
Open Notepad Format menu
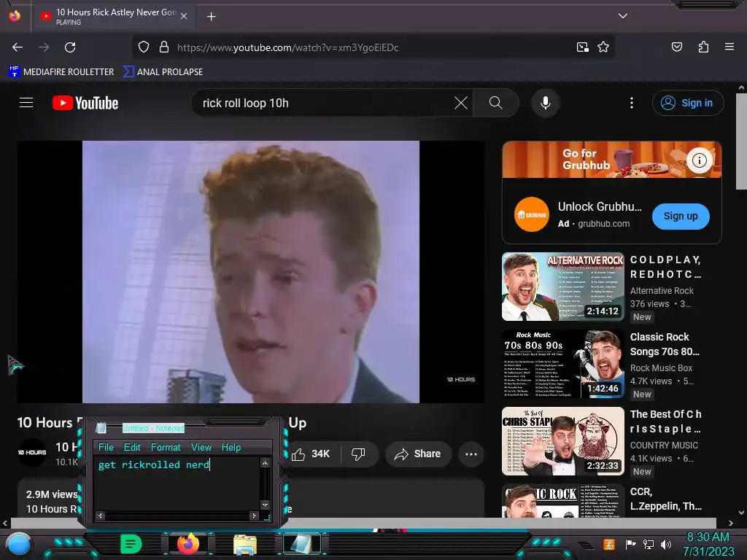(166, 447)
